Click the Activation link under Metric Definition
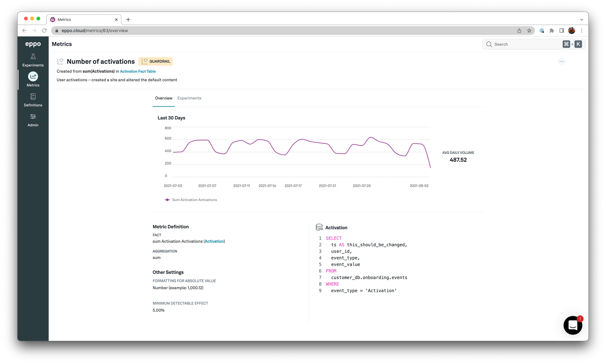The width and height of the screenshot is (606, 364). coord(214,241)
